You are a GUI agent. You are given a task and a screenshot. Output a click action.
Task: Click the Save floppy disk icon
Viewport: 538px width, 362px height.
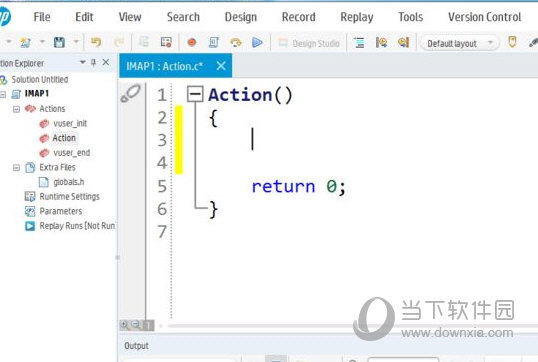[x=59, y=42]
